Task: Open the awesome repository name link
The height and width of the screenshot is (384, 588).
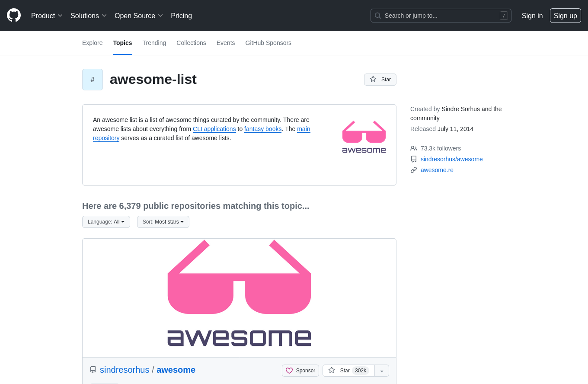Action: pyautogui.click(x=176, y=370)
